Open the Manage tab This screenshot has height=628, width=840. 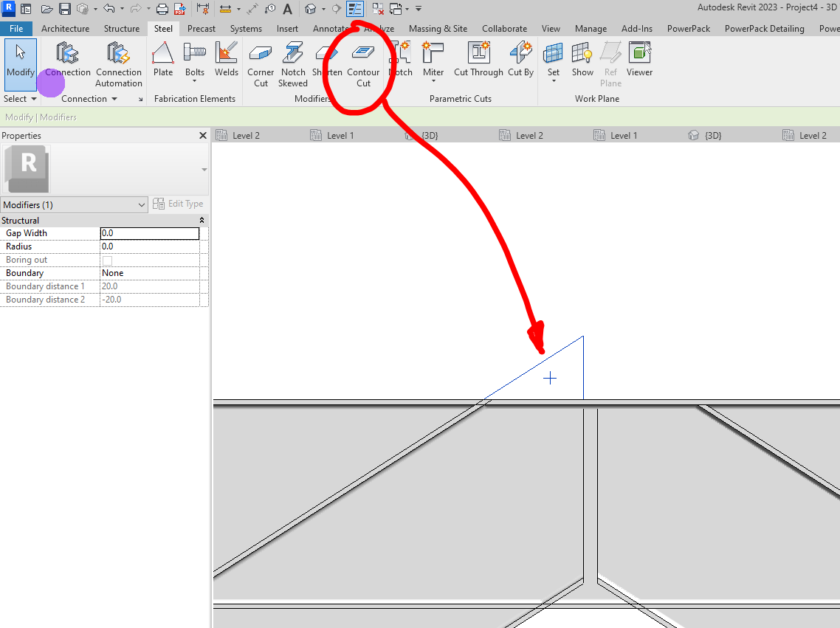click(x=591, y=28)
